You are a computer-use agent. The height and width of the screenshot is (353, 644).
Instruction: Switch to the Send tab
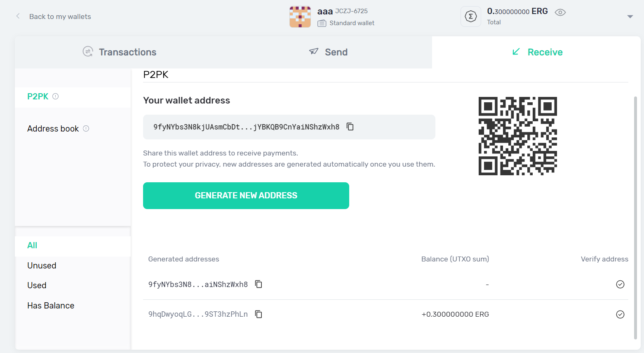pos(328,52)
